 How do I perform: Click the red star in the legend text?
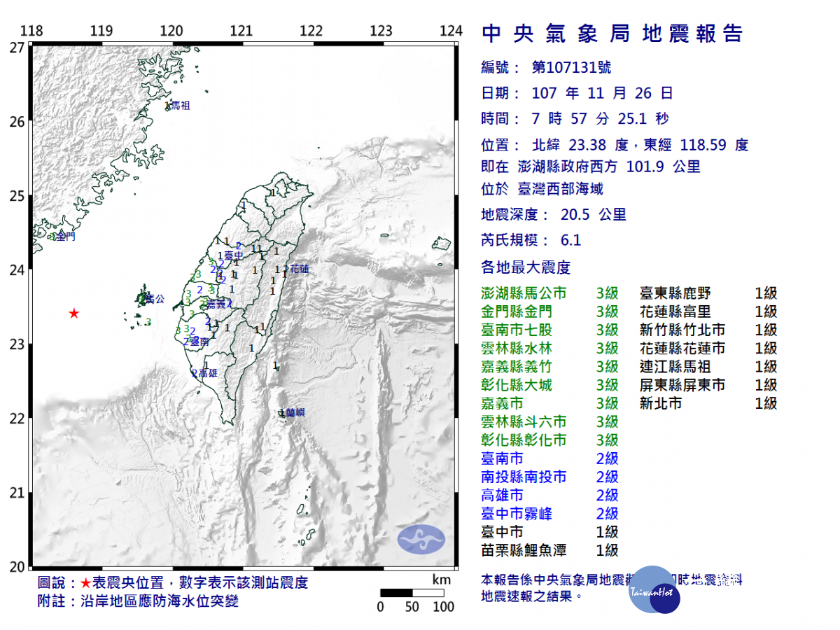pos(85,583)
